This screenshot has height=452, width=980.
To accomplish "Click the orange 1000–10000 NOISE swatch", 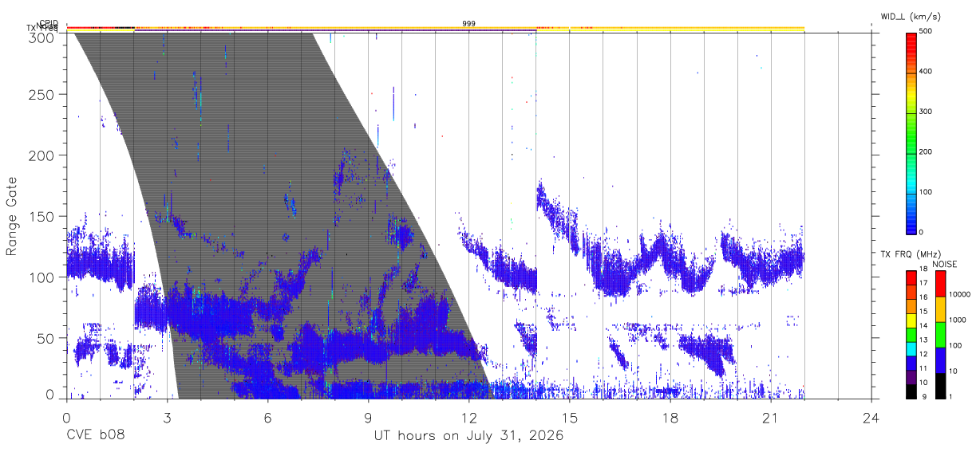I will click(x=940, y=309).
